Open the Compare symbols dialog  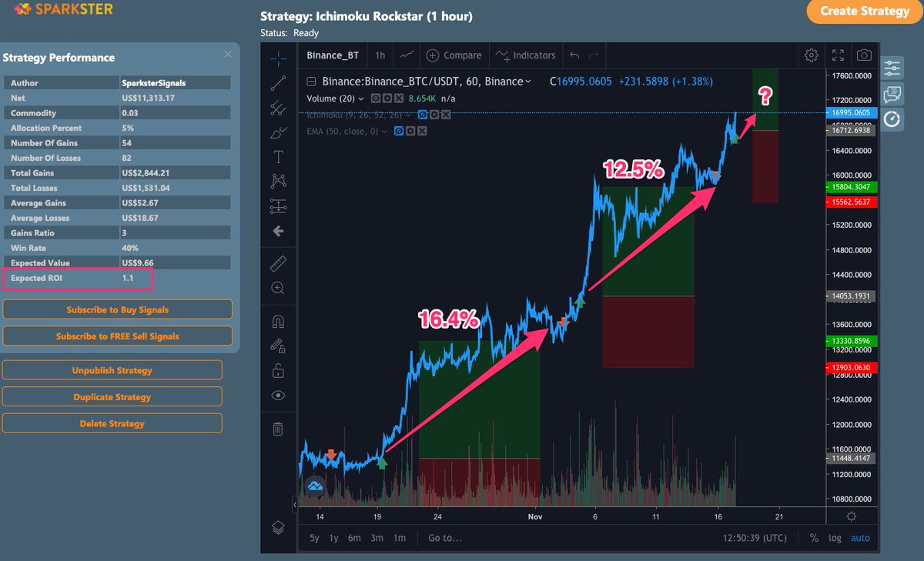click(454, 55)
